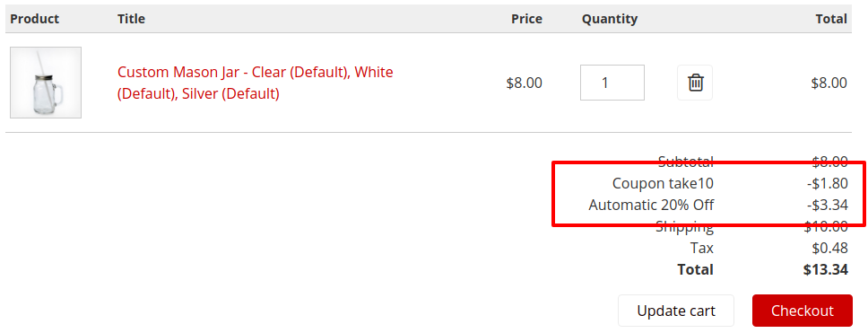Click the Total column header
Viewport: 868px width, 333px height.
coord(831,19)
